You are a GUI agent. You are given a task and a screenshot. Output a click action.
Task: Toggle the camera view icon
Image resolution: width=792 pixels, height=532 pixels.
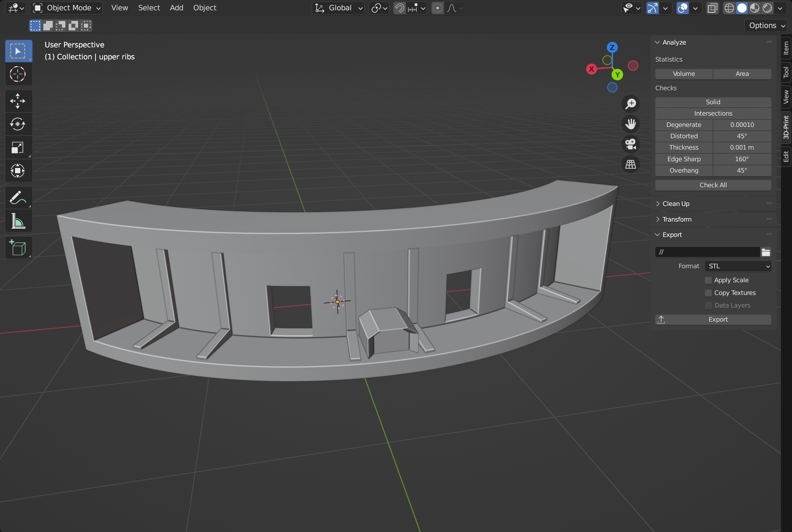[x=631, y=144]
